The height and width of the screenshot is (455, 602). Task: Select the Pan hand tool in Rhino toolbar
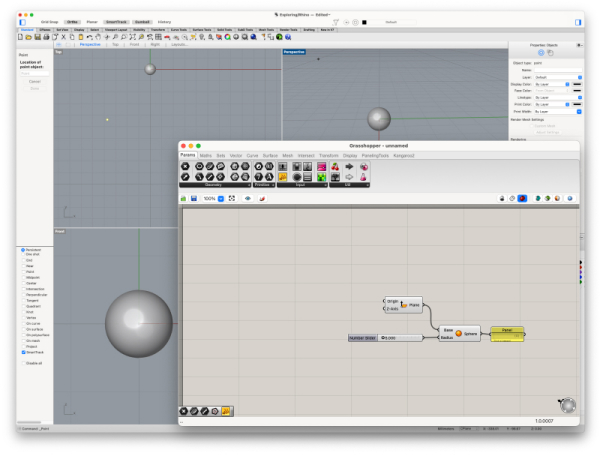pyautogui.click(x=98, y=37)
